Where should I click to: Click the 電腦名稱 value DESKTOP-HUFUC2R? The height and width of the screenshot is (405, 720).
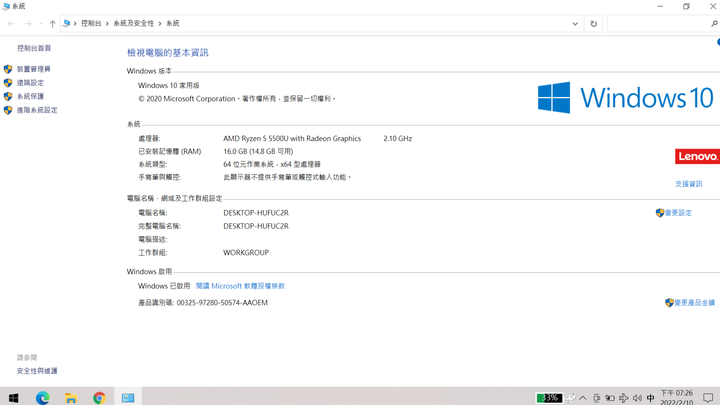coord(256,213)
